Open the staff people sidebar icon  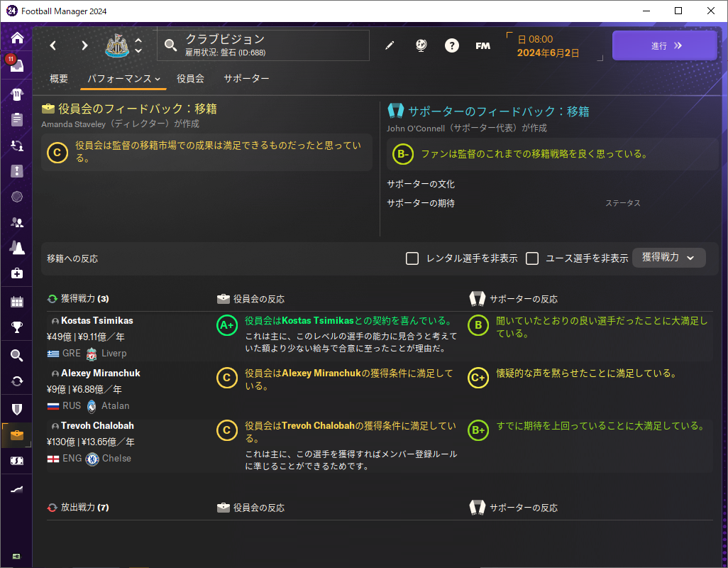(17, 222)
